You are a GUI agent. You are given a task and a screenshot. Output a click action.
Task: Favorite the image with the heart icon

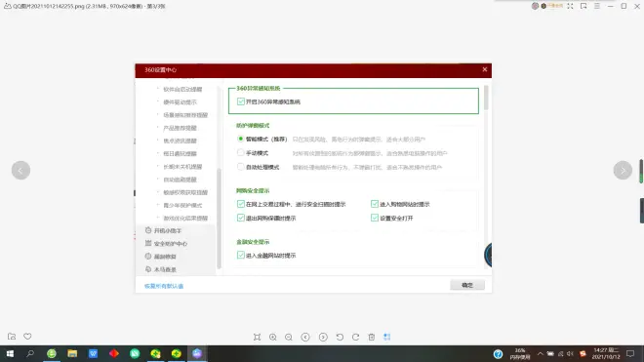coord(27,336)
